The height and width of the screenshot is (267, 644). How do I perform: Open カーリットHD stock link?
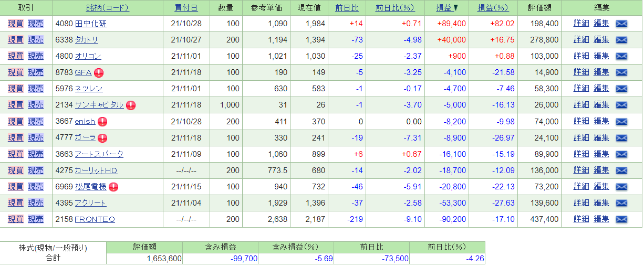pyautogui.click(x=96, y=170)
